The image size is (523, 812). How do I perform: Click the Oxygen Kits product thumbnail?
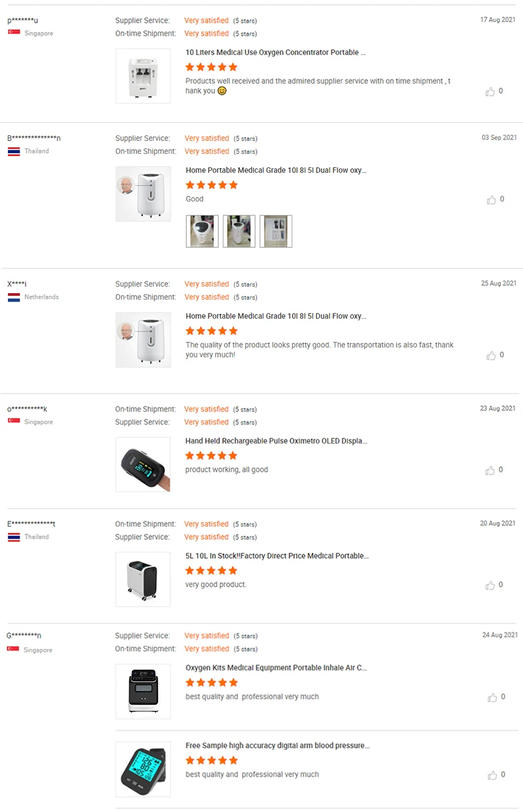[x=143, y=692]
